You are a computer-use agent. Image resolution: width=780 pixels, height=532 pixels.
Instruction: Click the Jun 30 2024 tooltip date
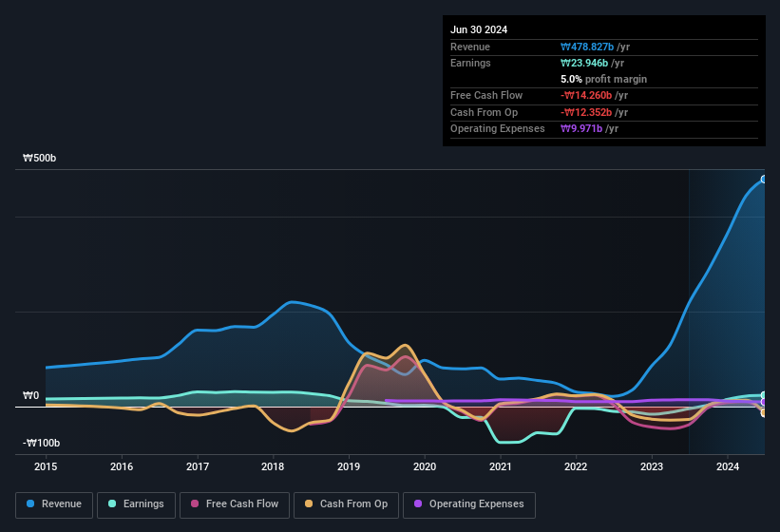click(479, 29)
